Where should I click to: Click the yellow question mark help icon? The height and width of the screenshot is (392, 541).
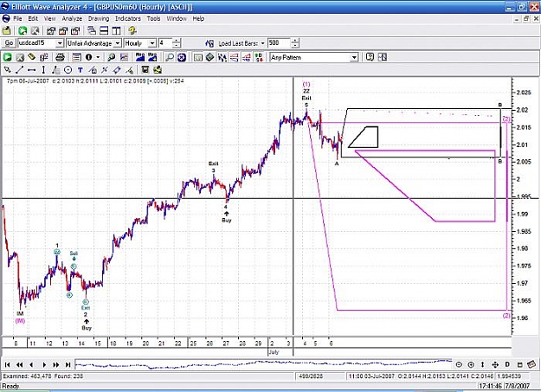point(132,30)
